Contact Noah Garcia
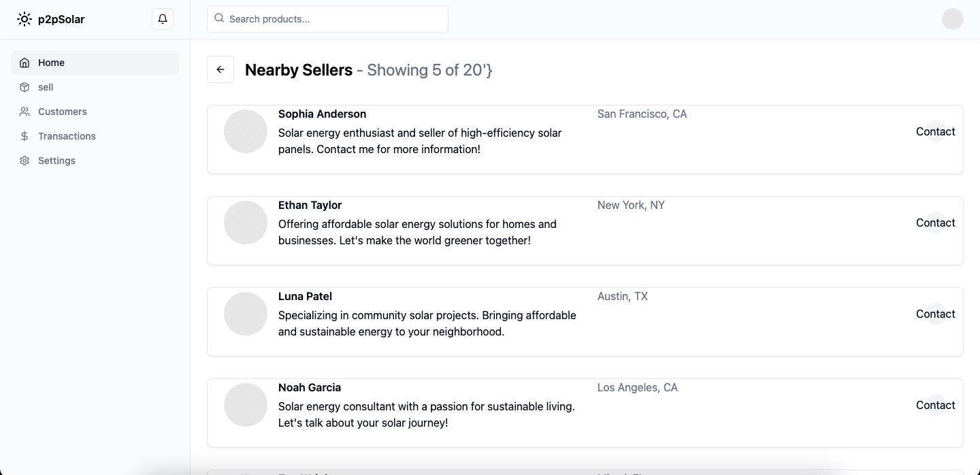This screenshot has width=980, height=475. tap(935, 405)
